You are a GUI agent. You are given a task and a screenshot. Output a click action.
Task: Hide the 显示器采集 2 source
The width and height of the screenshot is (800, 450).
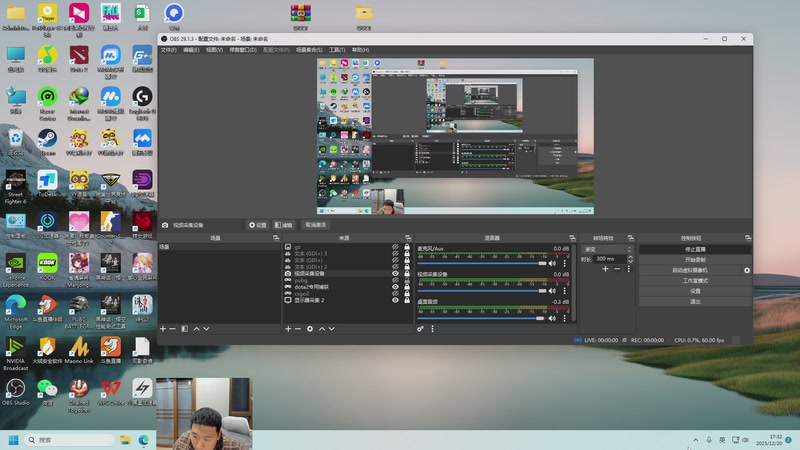(395, 300)
